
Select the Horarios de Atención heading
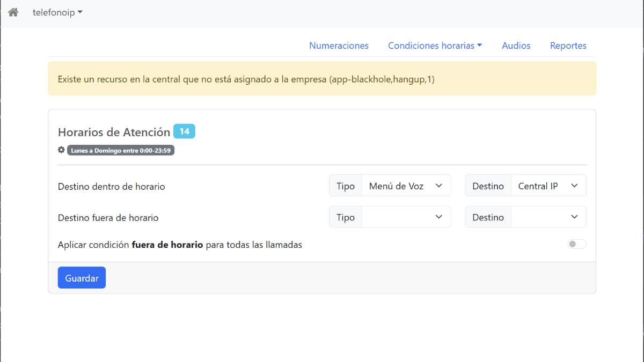click(x=114, y=132)
